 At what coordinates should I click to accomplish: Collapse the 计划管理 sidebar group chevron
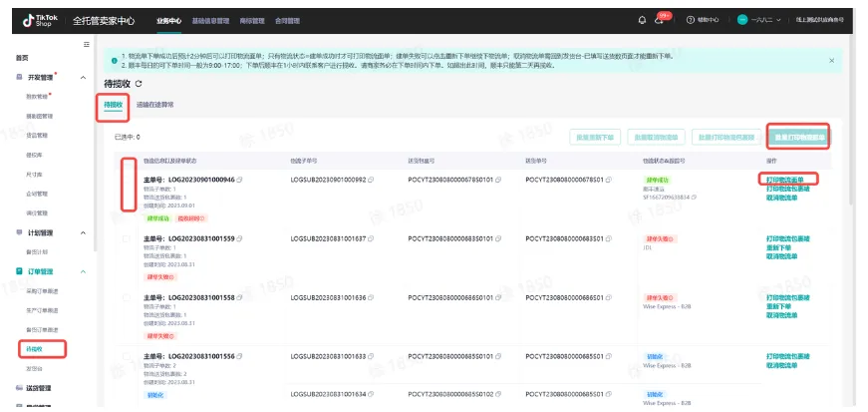click(83, 232)
